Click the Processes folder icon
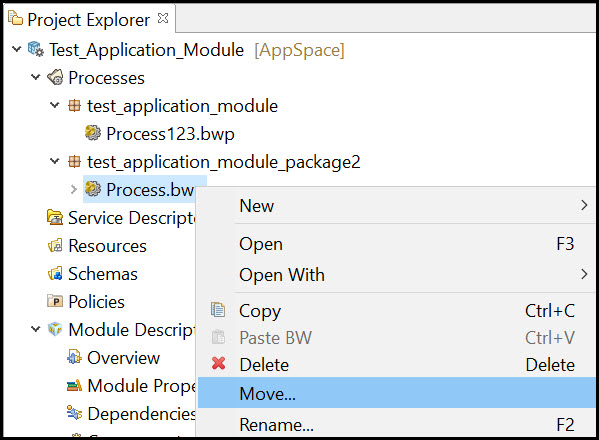 click(55, 77)
